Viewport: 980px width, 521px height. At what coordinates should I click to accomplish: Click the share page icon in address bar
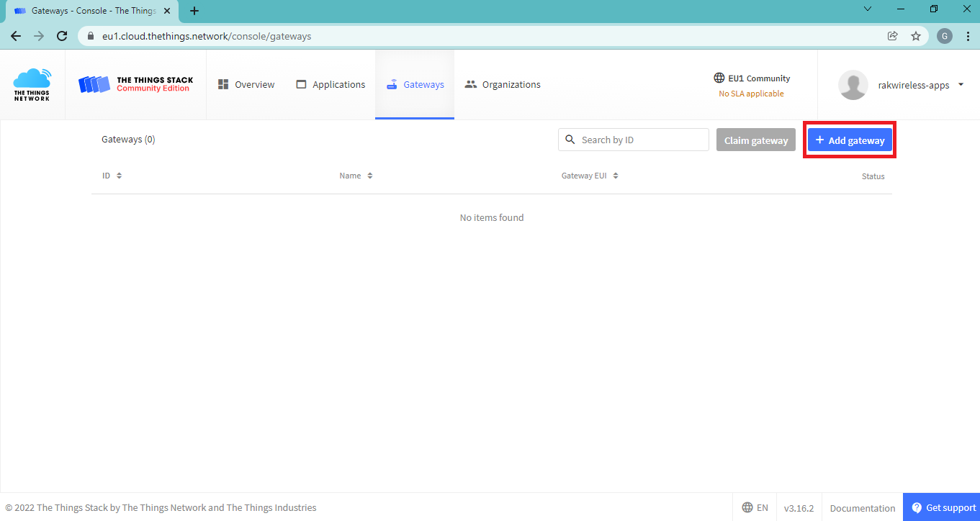click(892, 36)
